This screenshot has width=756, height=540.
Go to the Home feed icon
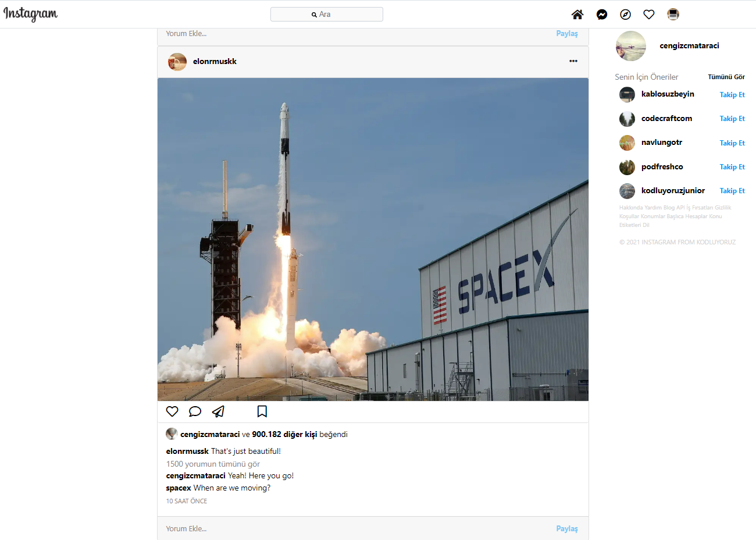[x=577, y=15]
